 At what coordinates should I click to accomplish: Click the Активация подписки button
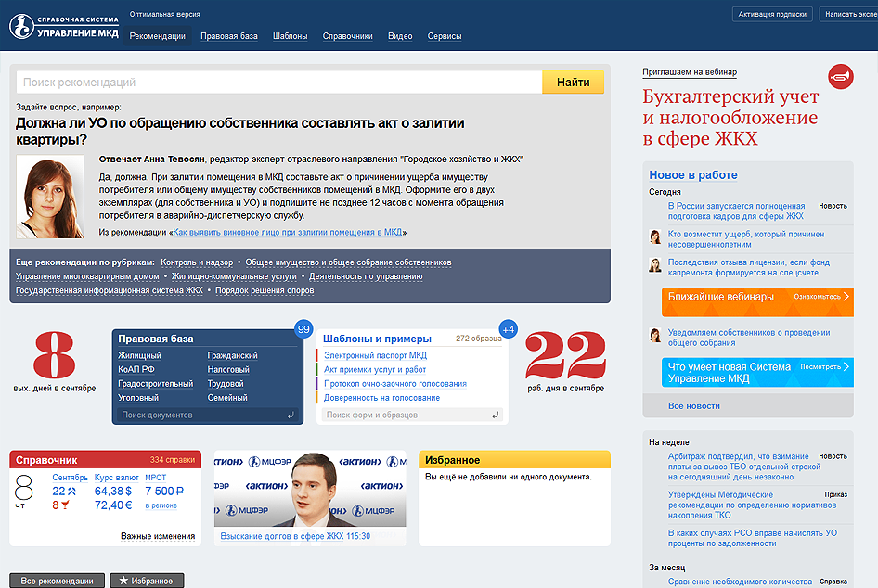pos(771,15)
